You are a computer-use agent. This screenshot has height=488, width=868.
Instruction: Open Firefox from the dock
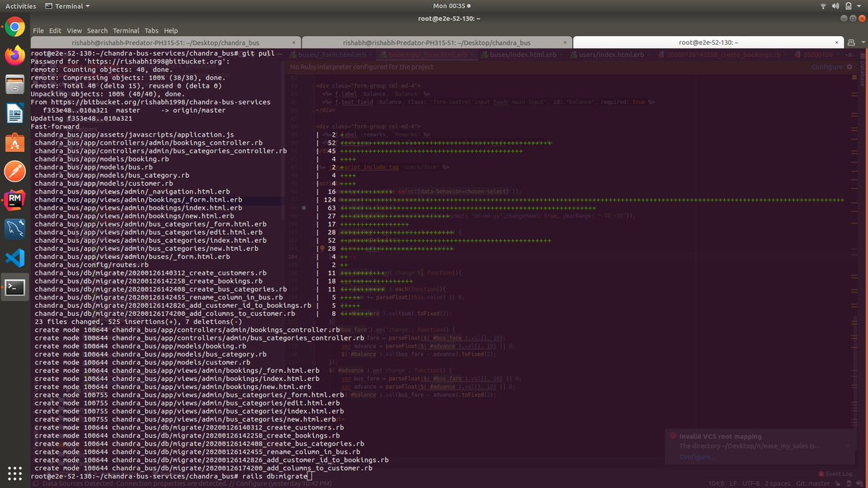click(14, 55)
